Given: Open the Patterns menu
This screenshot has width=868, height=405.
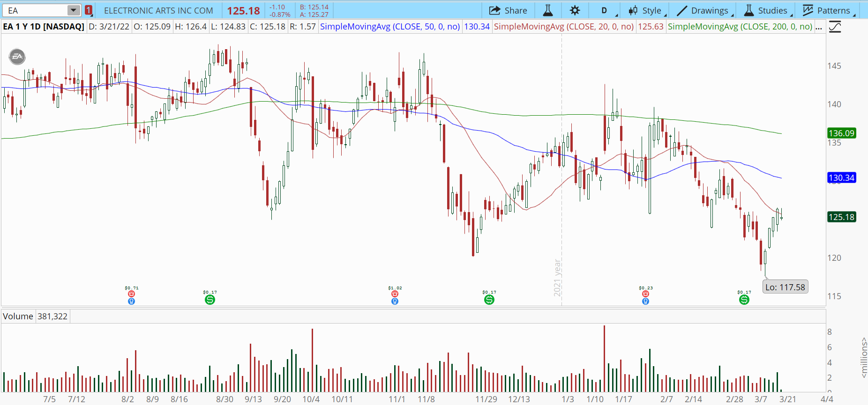Looking at the screenshot, I should [829, 10].
